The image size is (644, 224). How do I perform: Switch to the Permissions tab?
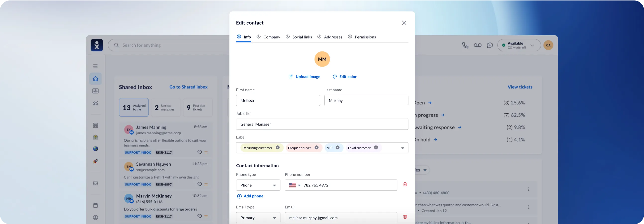362,37
